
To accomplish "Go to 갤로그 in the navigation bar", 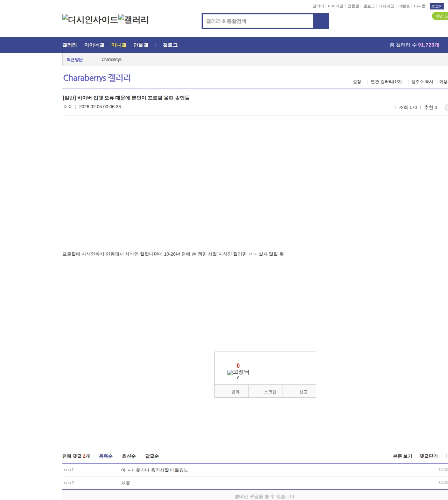I will point(170,45).
